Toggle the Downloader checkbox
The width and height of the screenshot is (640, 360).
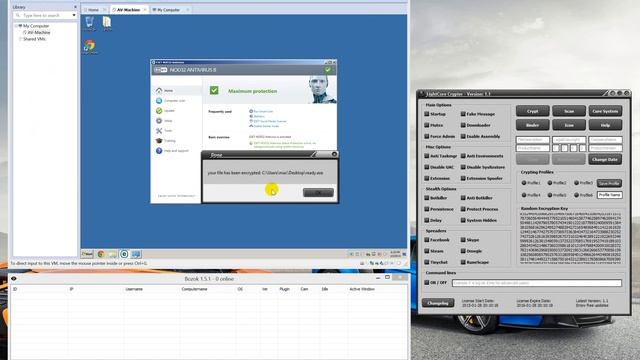tap(463, 125)
